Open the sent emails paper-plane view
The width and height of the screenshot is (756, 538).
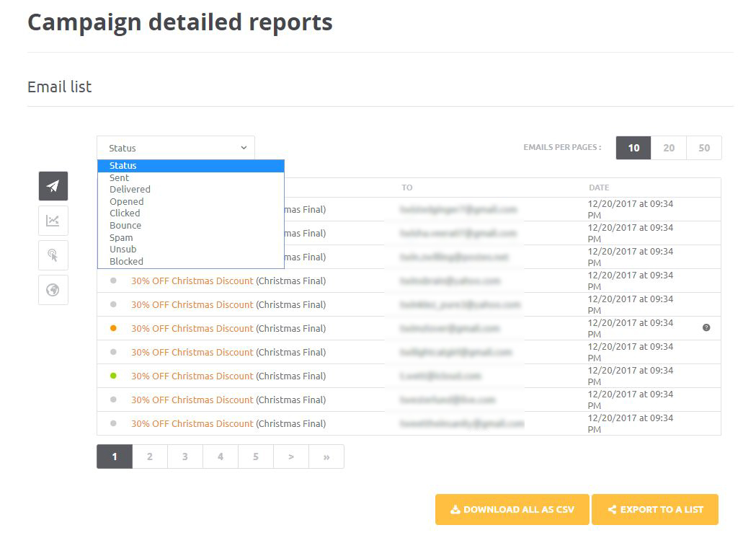point(53,186)
